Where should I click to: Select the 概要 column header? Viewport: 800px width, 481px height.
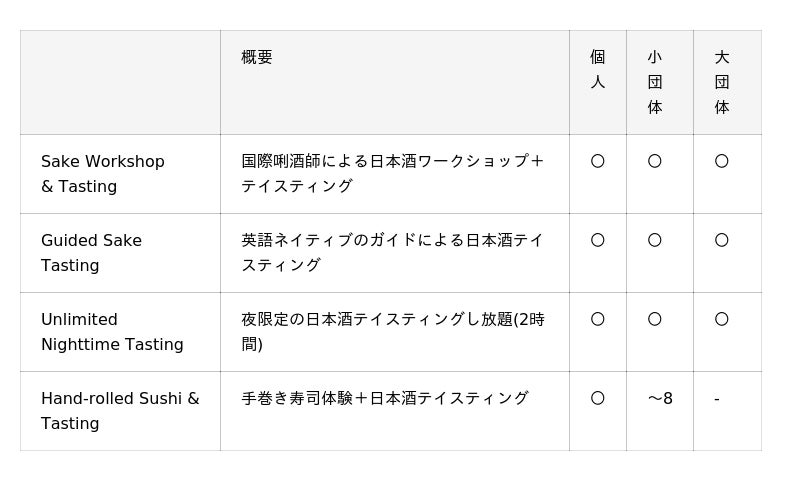(x=257, y=58)
